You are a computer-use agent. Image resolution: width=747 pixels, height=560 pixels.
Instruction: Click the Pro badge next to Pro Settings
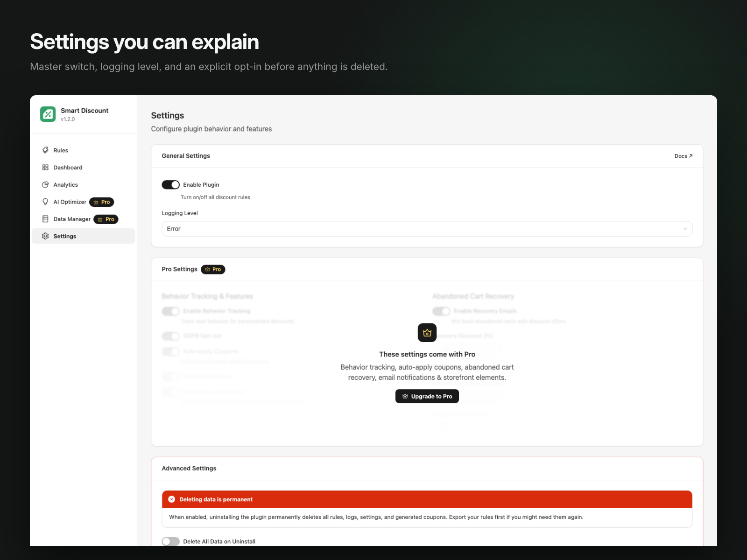[213, 269]
